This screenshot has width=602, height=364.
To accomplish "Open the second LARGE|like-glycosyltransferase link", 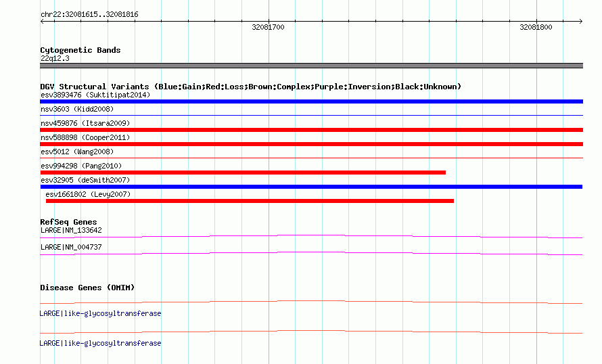I will click(x=100, y=343).
